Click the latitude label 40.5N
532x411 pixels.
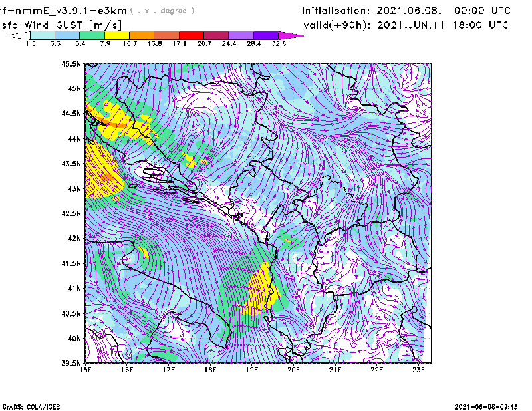tap(71, 313)
